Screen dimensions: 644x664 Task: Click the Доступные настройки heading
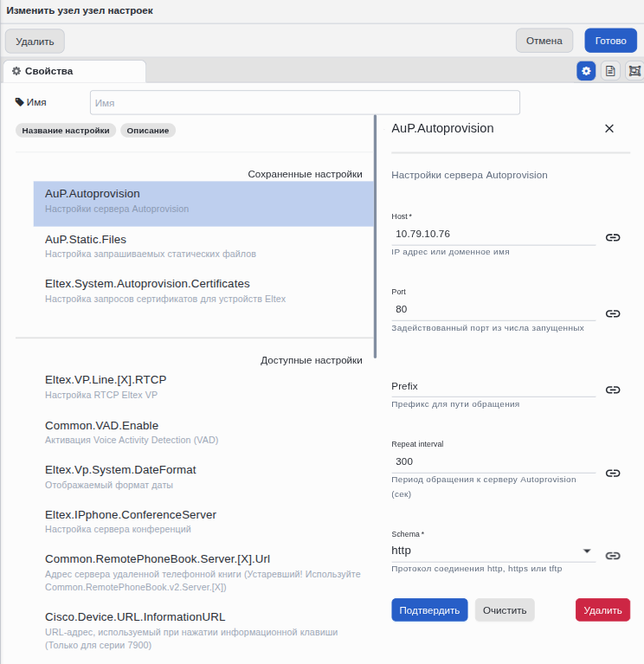312,360
